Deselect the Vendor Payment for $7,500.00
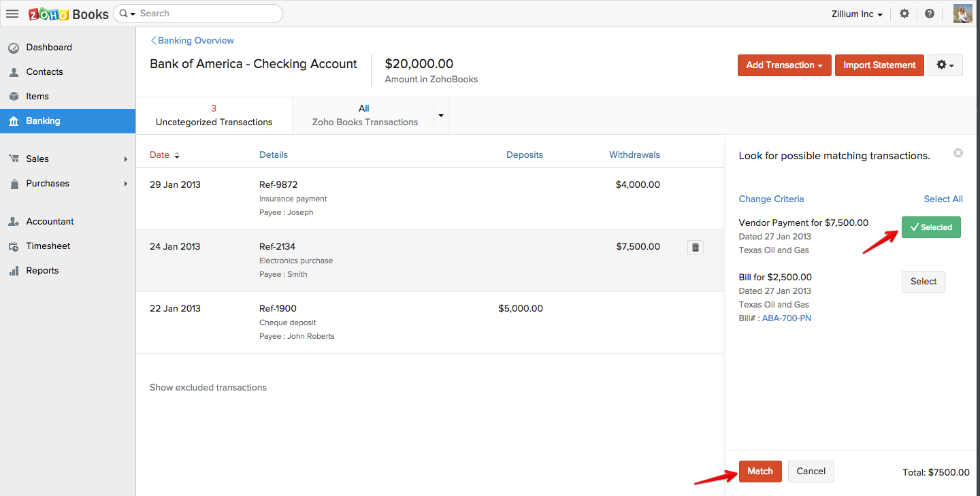Image resolution: width=980 pixels, height=496 pixels. pos(930,227)
